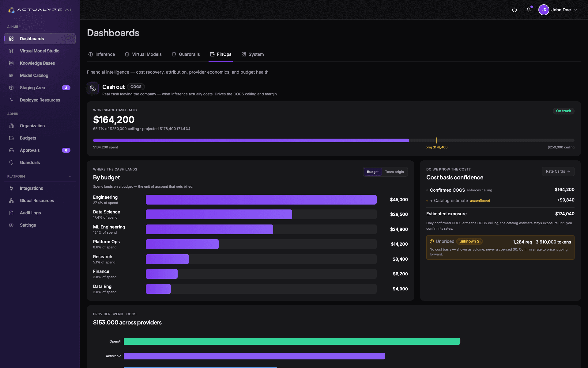The height and width of the screenshot is (368, 588).
Task: Click the Knowledge Bases database icon
Action: click(x=11, y=63)
